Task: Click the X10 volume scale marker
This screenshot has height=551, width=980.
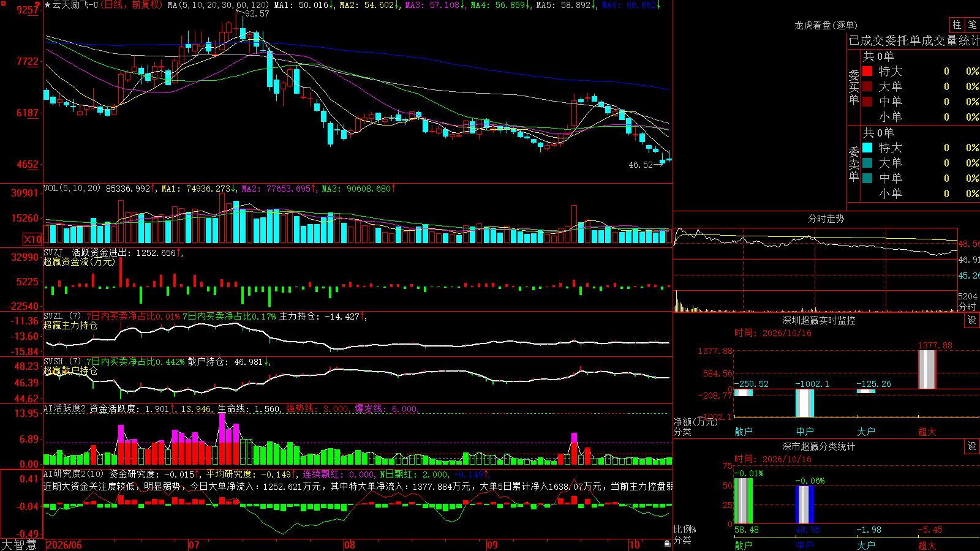Action: pos(32,239)
